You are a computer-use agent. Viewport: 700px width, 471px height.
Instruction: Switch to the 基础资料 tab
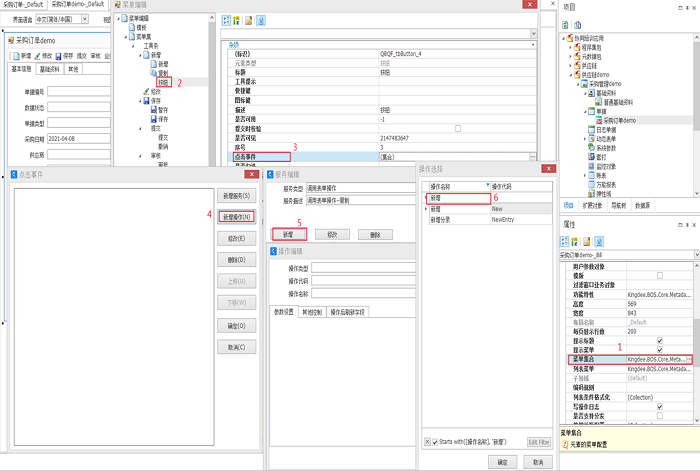[50, 70]
